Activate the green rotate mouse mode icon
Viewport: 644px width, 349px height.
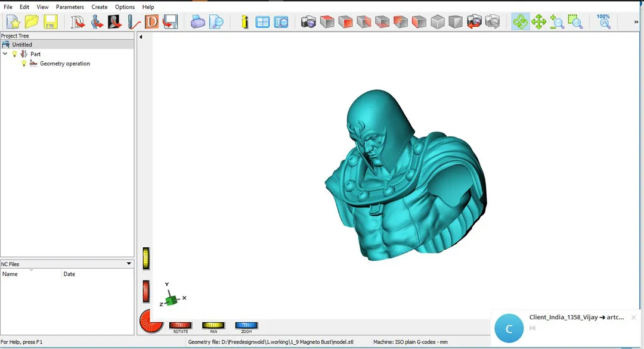(x=521, y=21)
